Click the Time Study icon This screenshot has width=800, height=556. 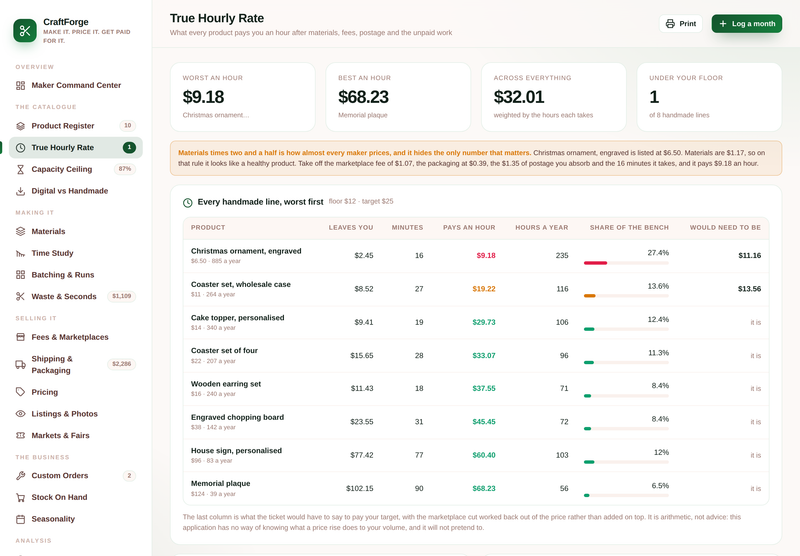point(20,253)
